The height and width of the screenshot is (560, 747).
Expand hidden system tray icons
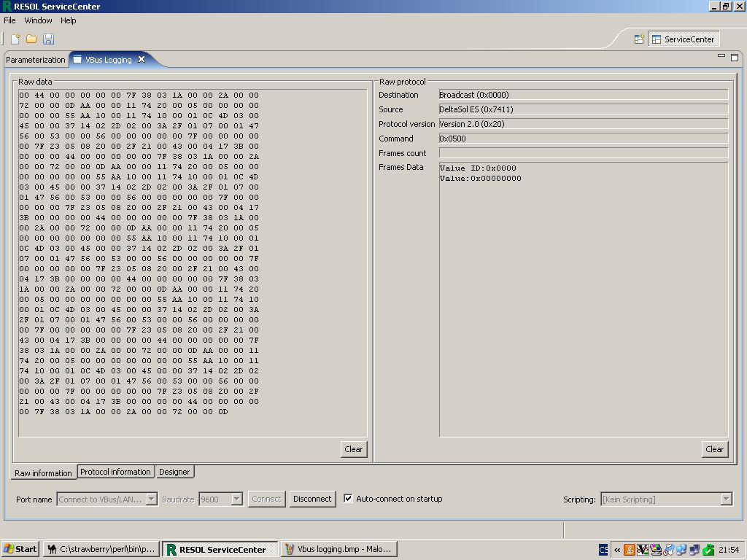click(x=617, y=550)
